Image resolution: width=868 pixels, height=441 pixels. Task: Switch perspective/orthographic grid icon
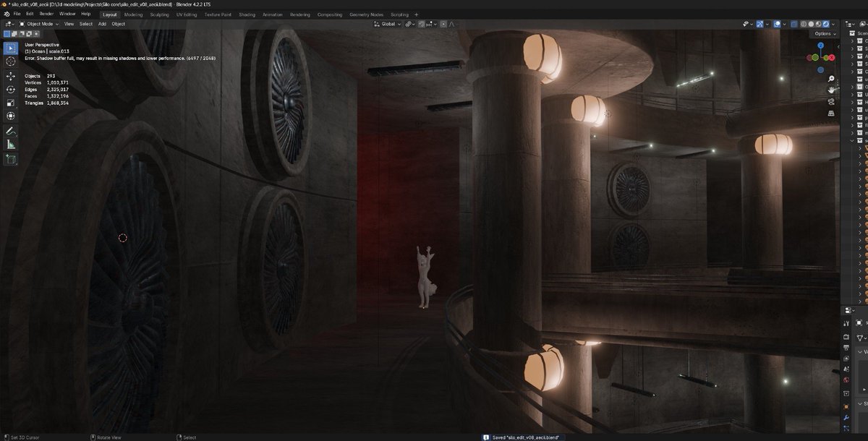(831, 114)
